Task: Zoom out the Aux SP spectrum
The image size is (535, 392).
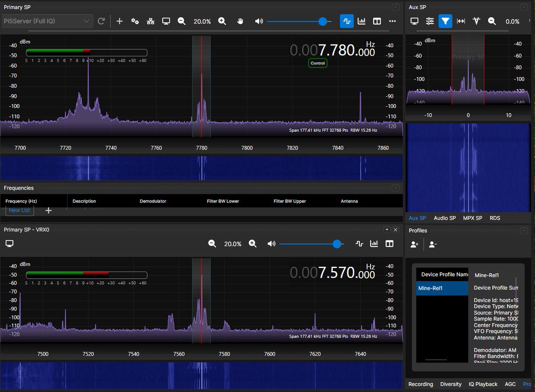Action: pos(492,21)
